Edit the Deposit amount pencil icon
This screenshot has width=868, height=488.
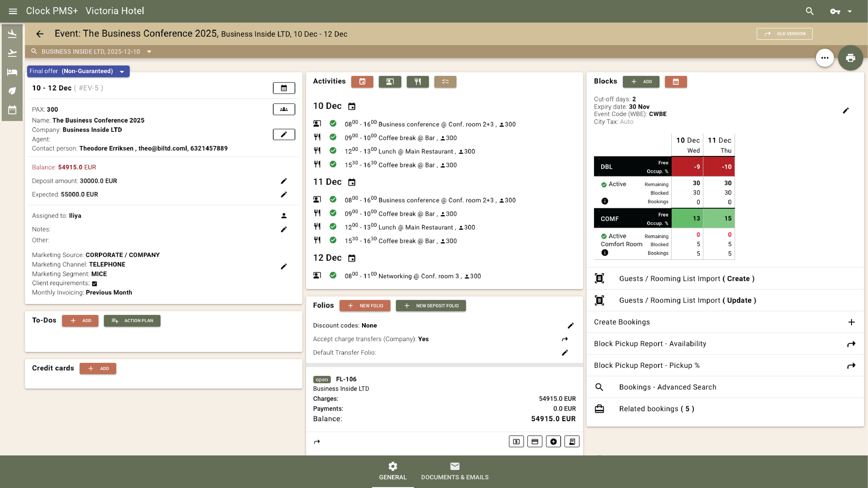click(x=284, y=181)
